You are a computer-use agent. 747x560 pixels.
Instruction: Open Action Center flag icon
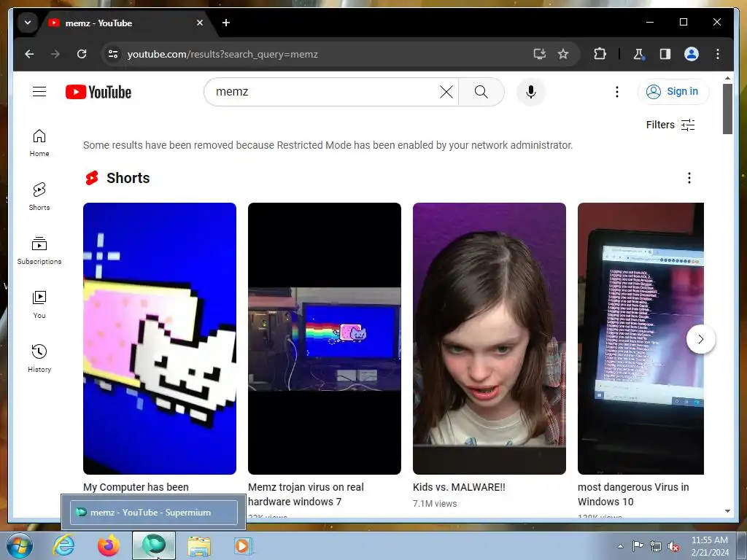tap(638, 545)
